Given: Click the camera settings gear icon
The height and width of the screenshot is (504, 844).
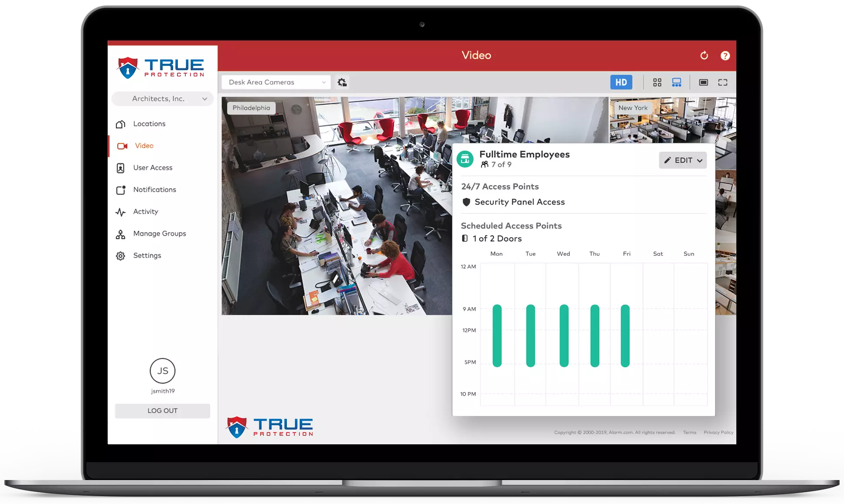Looking at the screenshot, I should point(343,82).
